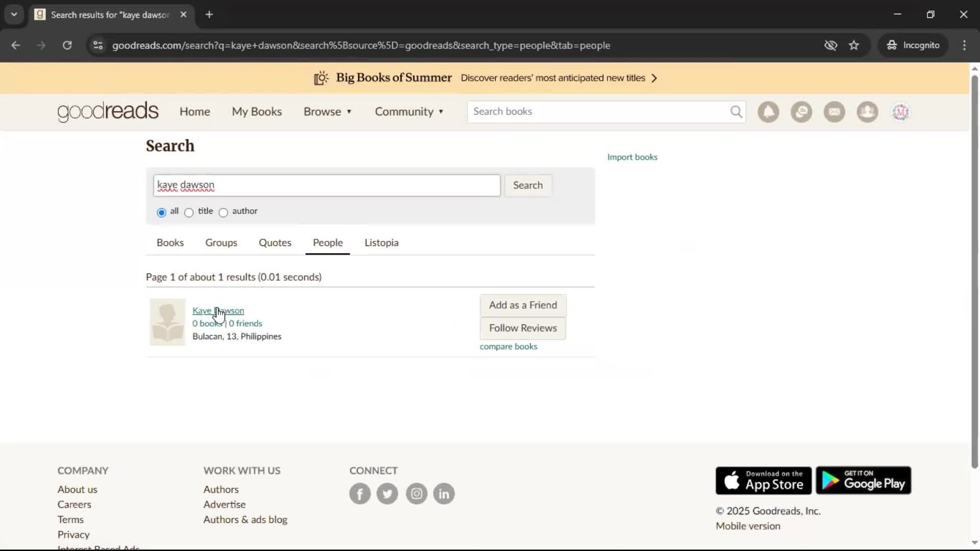Select the author radio button
The width and height of the screenshot is (980, 551).
tap(223, 212)
